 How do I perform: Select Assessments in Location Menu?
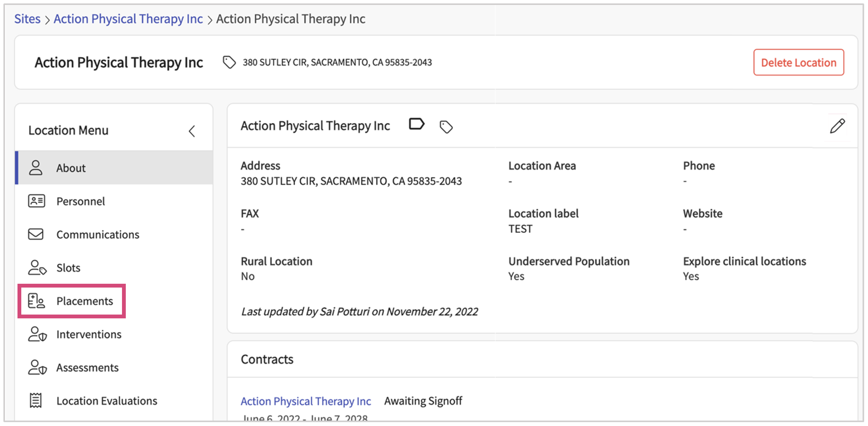[x=87, y=368]
